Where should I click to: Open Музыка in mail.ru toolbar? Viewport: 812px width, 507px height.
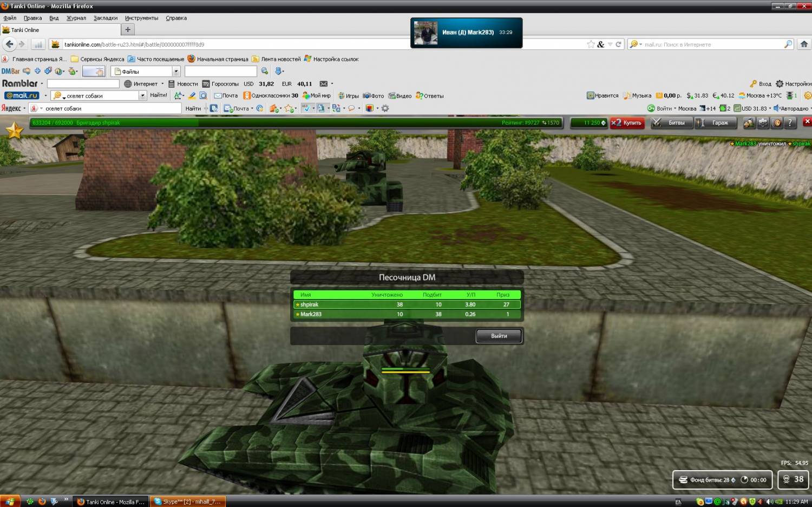[x=637, y=96]
